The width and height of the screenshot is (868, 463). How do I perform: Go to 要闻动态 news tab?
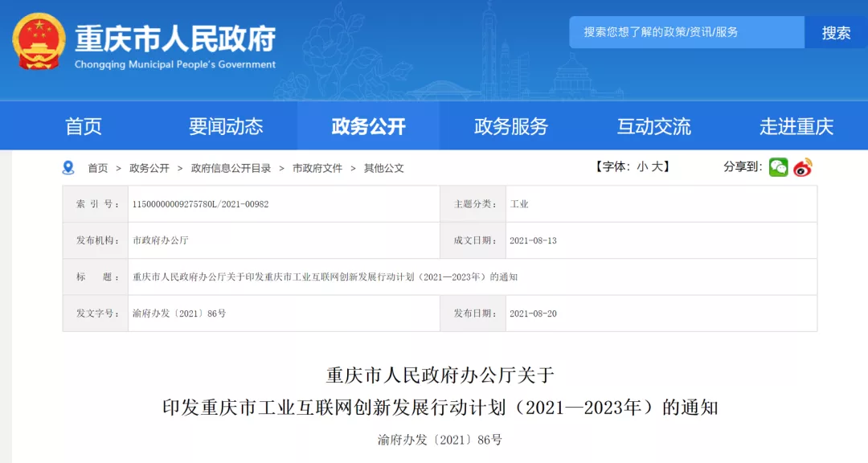tap(226, 126)
